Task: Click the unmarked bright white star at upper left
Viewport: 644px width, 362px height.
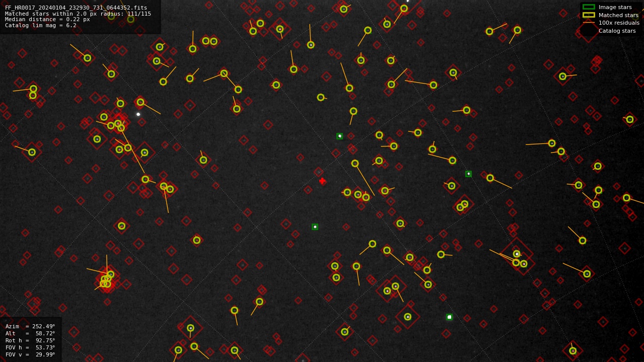Action: coord(138,114)
